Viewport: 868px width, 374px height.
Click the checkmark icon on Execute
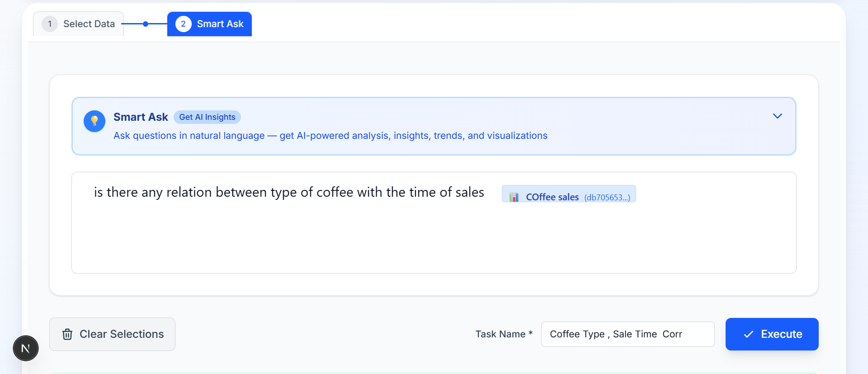point(748,334)
